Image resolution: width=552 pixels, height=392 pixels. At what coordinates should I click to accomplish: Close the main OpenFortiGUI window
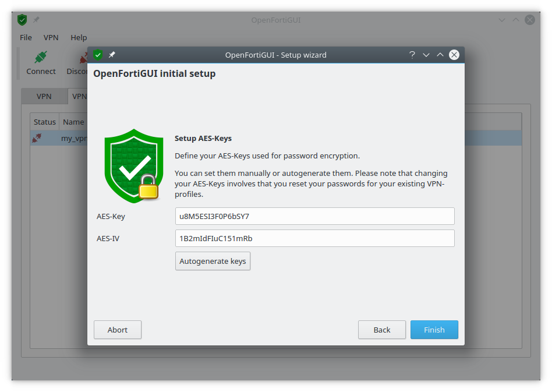click(x=530, y=20)
